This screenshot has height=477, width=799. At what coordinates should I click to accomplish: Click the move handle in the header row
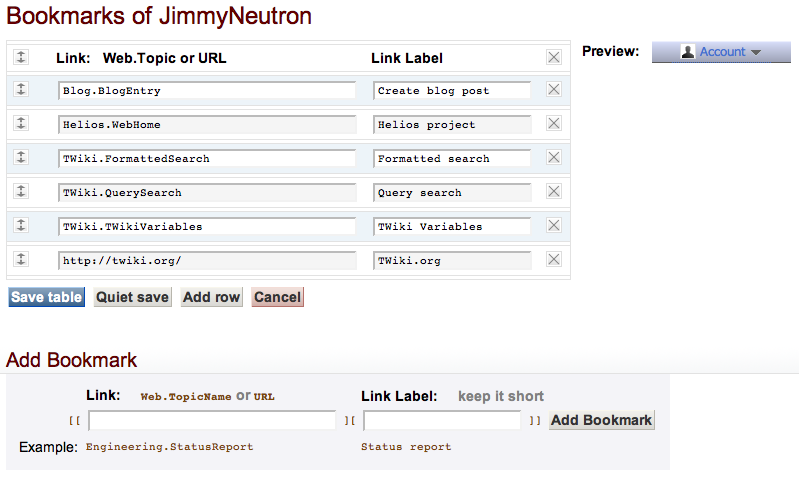[x=20, y=58]
